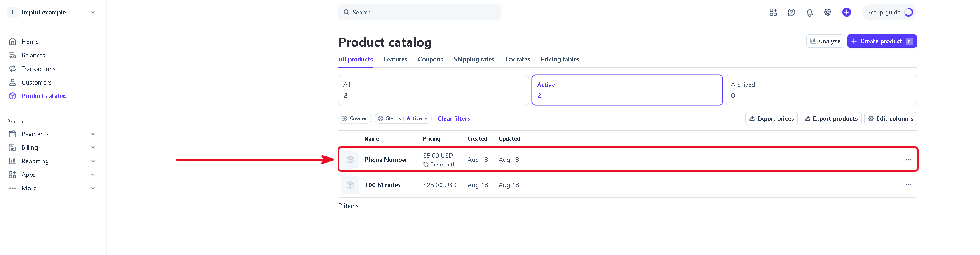This screenshot has width=980, height=255.
Task: Click the Billing icon in sidebar
Action: coord(13,147)
